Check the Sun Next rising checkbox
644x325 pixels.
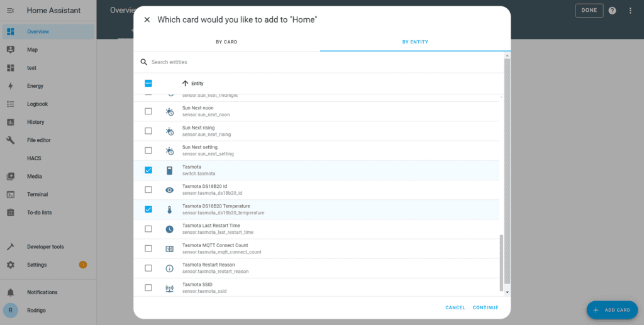[x=148, y=131]
